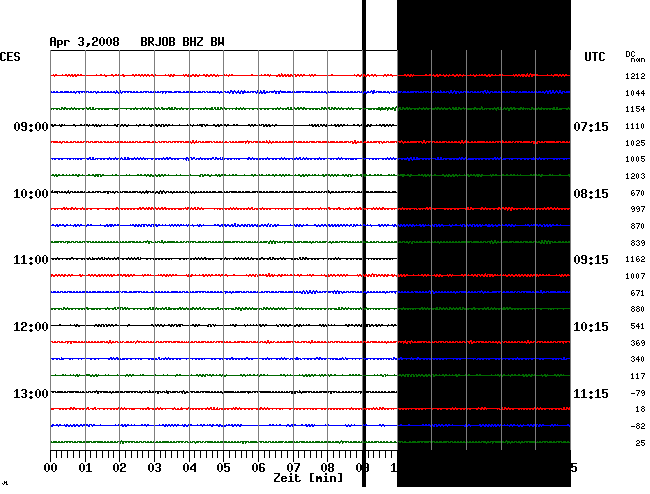Click the UTC time label "07:15"
650x494 pixels.
click(591, 126)
